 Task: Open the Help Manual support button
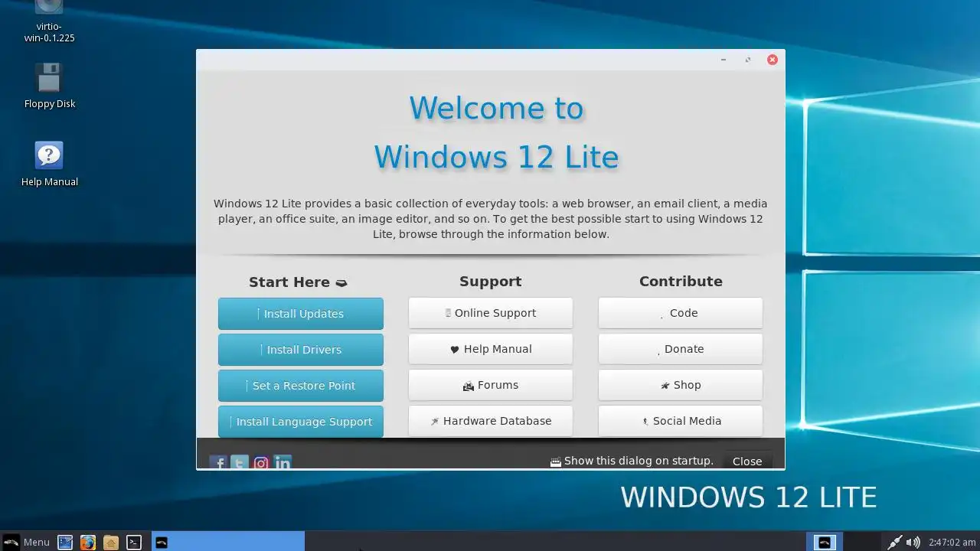point(491,349)
